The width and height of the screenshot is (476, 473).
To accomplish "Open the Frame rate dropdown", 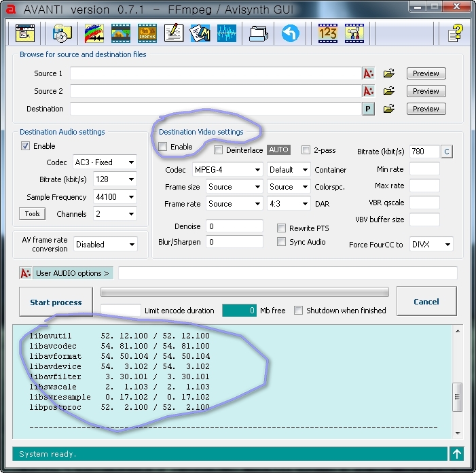I will pos(234,203).
